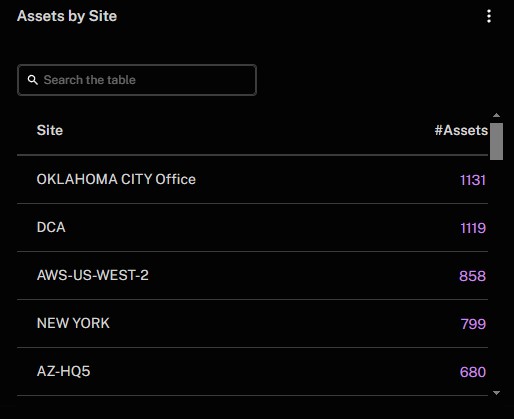
Task: Open the 799 assets count link
Action: [473, 324]
